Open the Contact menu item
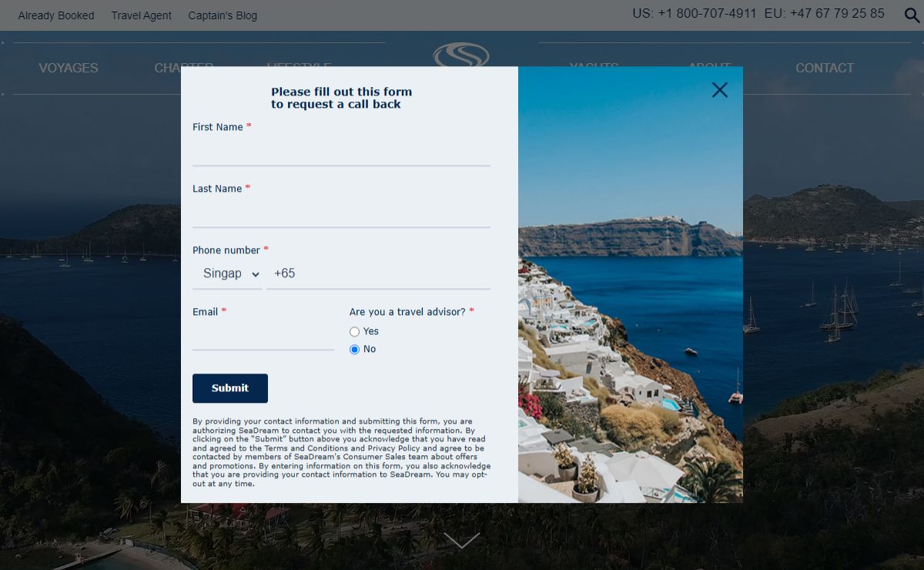 point(825,68)
